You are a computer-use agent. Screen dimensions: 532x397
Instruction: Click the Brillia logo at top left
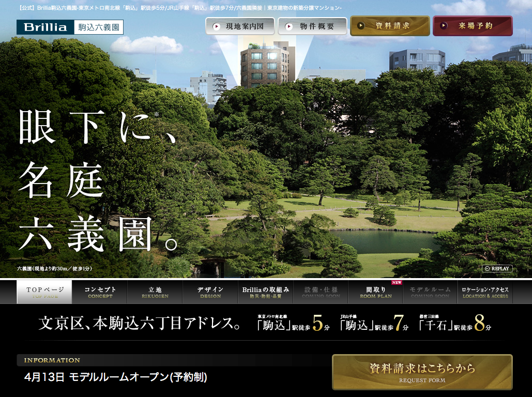click(x=44, y=27)
